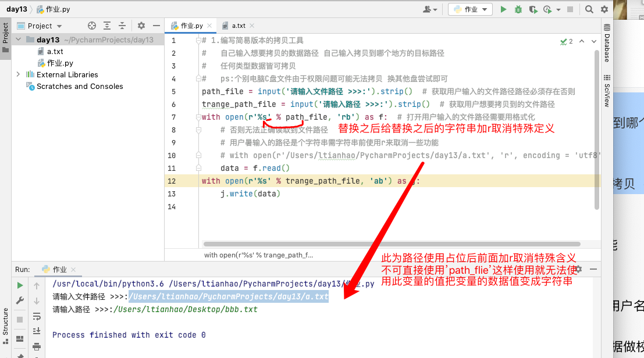The width and height of the screenshot is (644, 358).
Task: Click the 'Process finished with exit code 0' output
Action: pos(129,335)
